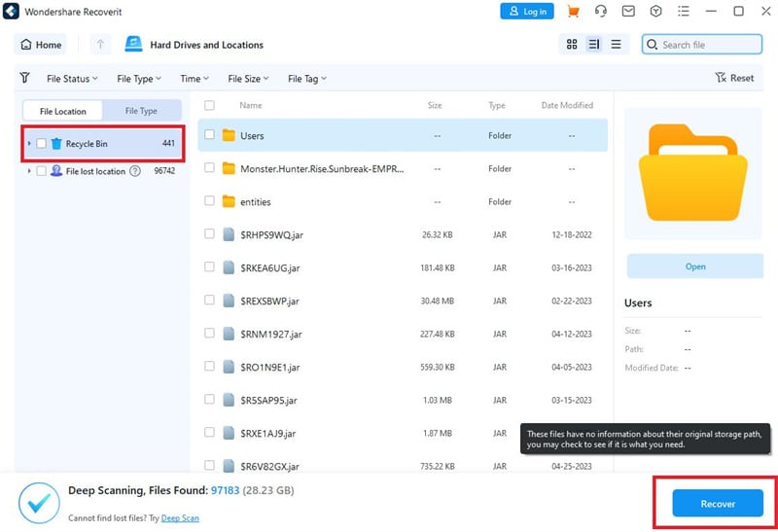Open the mail message icon
Viewport: 778px width, 532px height.
tap(628, 12)
